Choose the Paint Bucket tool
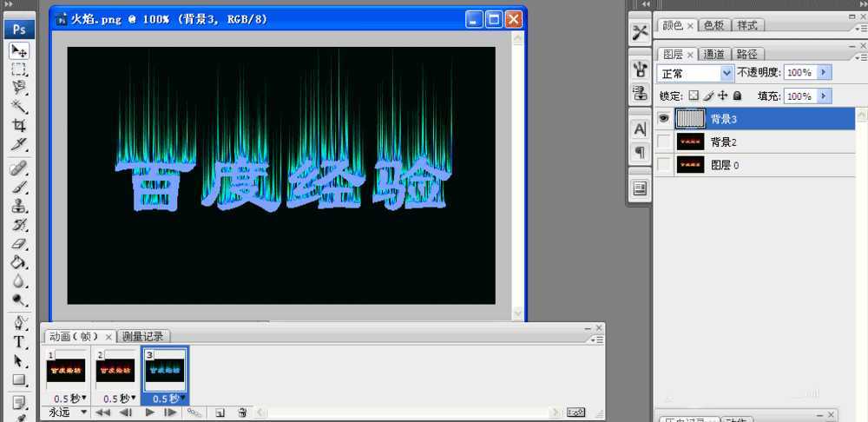Image resolution: width=868 pixels, height=422 pixels. 19,262
